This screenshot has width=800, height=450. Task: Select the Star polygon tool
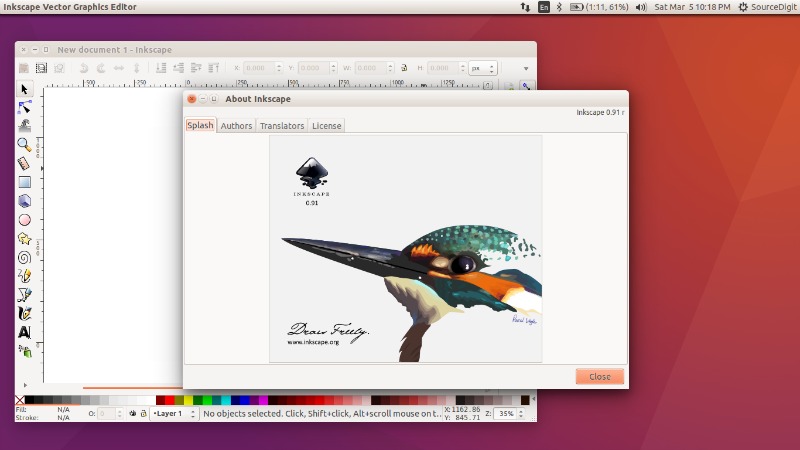[x=24, y=239]
